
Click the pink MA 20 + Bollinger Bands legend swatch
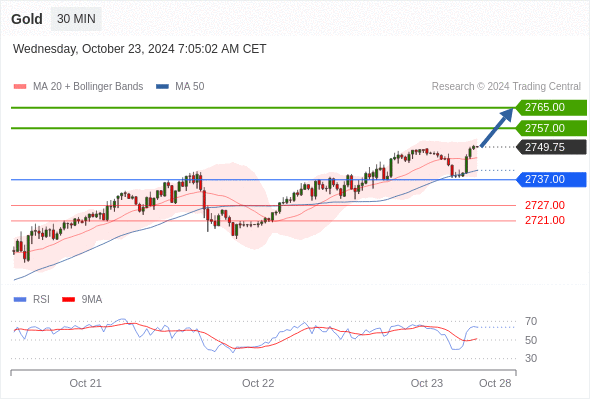(20, 87)
